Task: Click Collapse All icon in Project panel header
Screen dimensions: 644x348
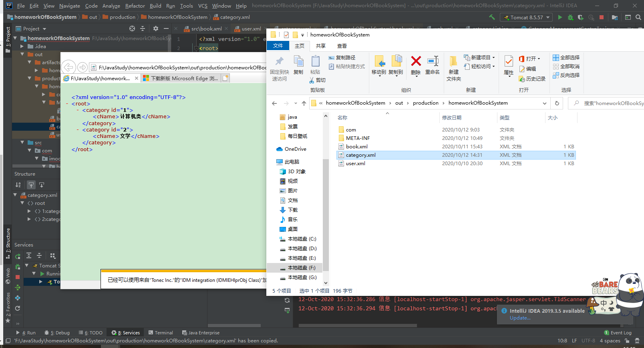Action: [x=143, y=28]
